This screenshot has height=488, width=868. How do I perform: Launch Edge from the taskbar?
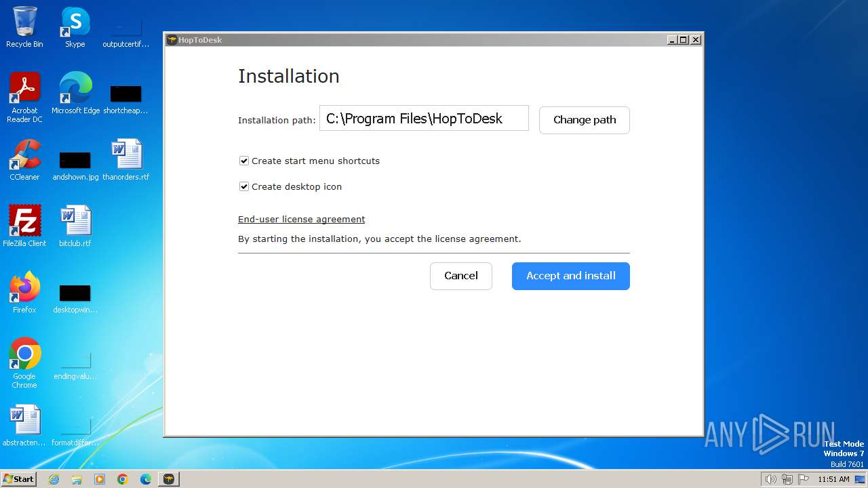pos(146,479)
